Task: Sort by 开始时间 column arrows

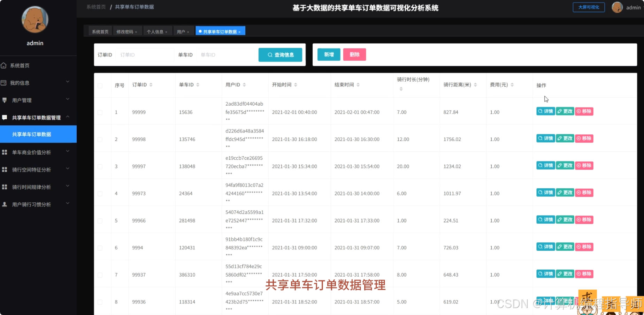Action: coord(296,85)
